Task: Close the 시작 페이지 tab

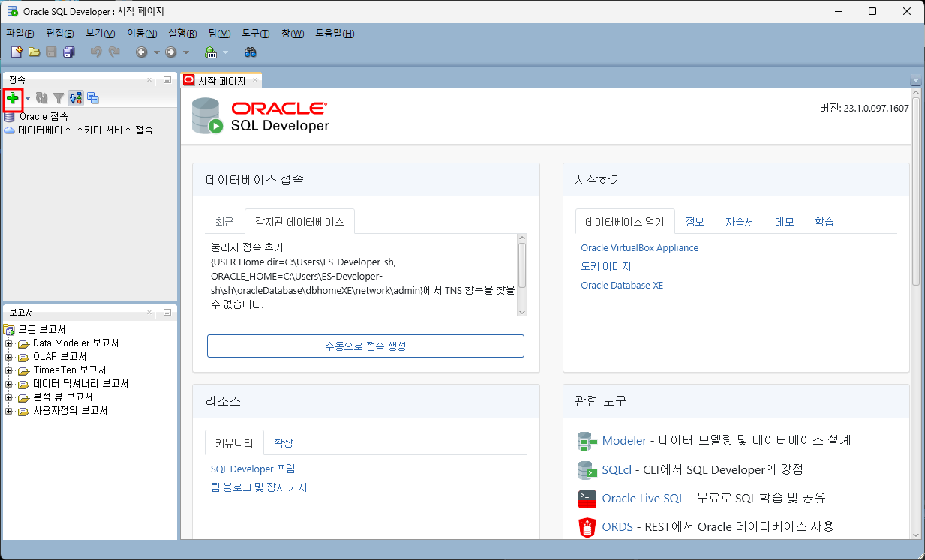Action: (x=255, y=79)
